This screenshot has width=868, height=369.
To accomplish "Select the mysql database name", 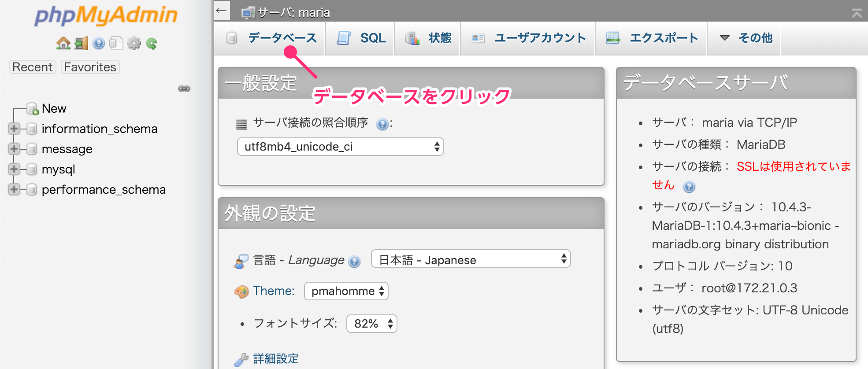I will [58, 170].
